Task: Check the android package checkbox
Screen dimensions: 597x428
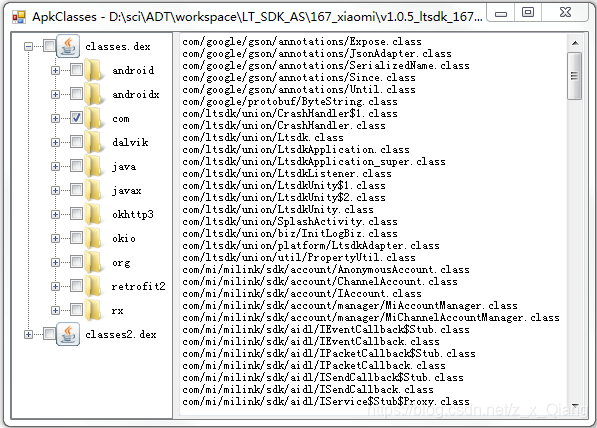Action: click(77, 70)
